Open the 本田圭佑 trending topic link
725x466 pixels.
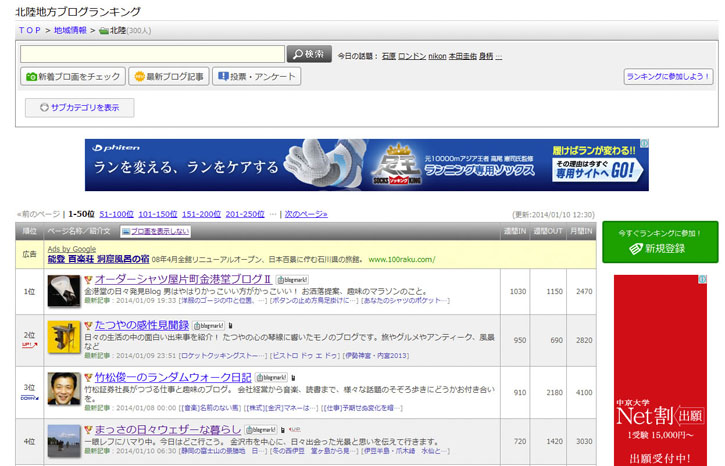(x=462, y=56)
